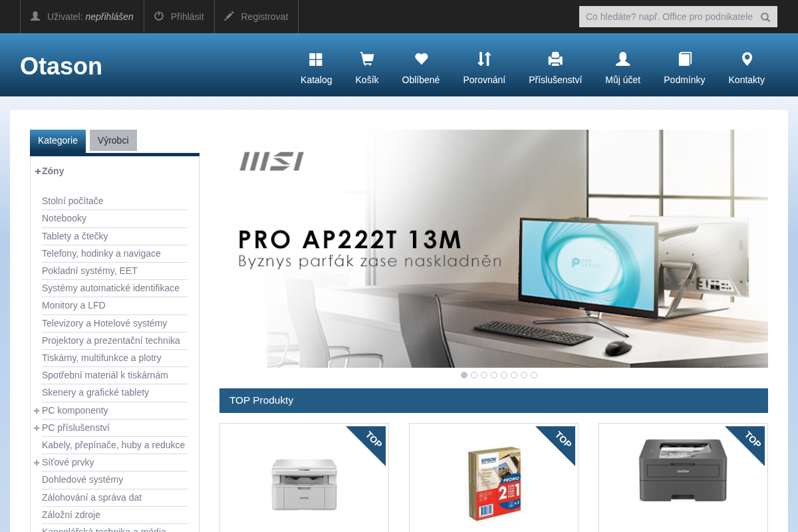Focus the 'Co hledáte?' search field
798x532 pixels.
point(669,17)
